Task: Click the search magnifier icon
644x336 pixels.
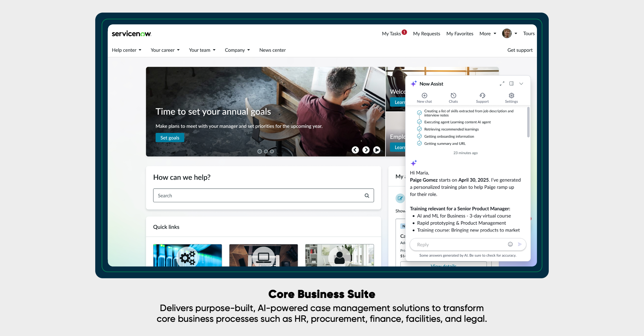Action: coord(367,196)
